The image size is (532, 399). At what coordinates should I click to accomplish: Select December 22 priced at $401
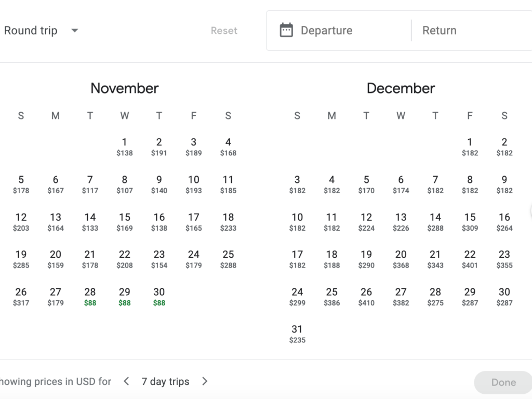[x=470, y=259]
